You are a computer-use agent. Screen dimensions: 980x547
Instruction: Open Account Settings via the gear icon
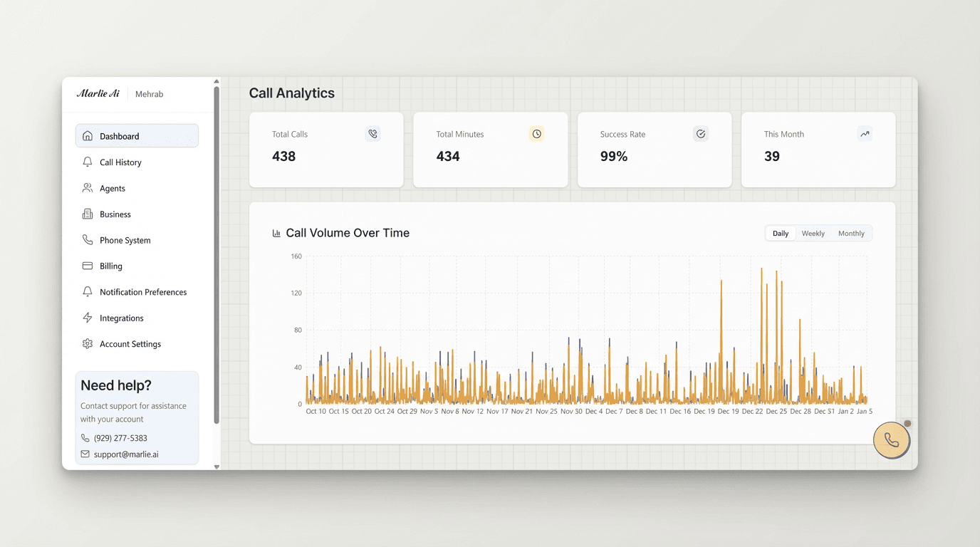(x=87, y=343)
